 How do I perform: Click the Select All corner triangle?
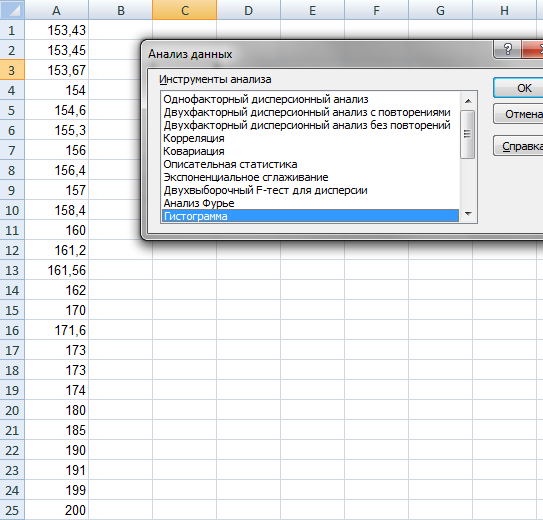coord(12,10)
